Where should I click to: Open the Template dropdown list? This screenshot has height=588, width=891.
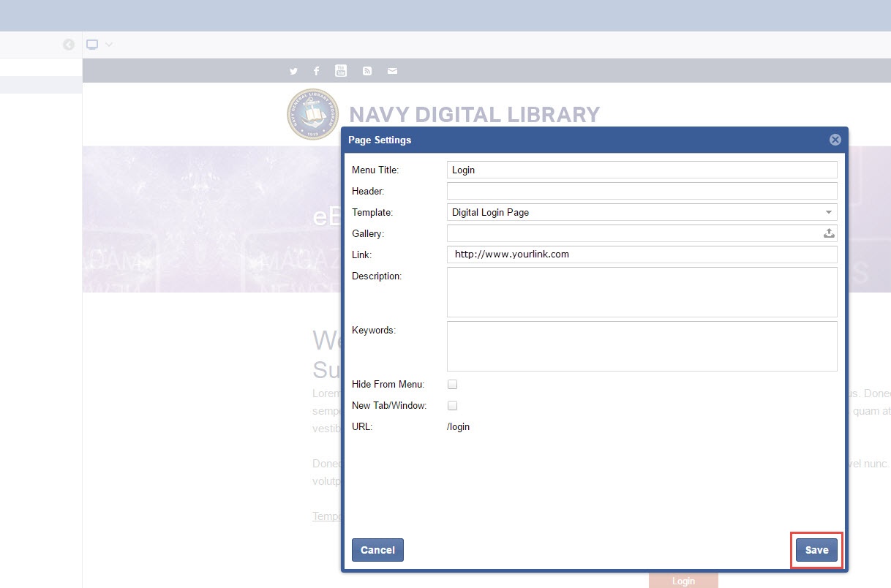click(642, 212)
